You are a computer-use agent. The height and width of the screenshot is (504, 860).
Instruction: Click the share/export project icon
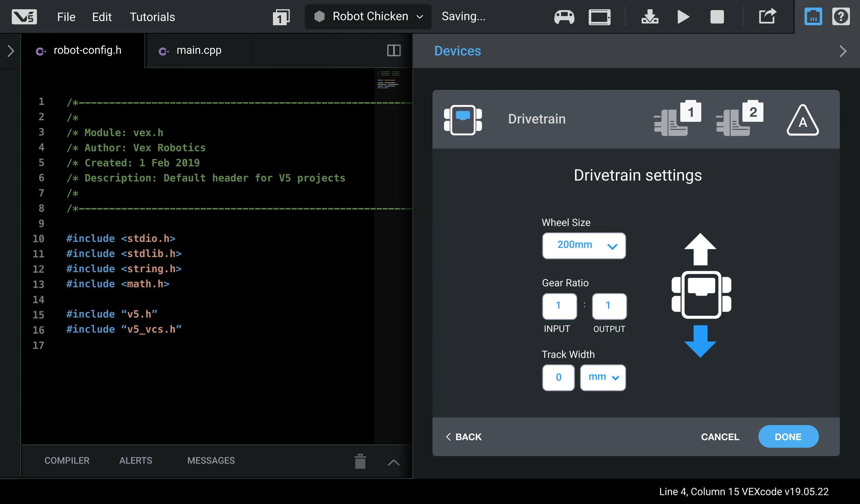pyautogui.click(x=767, y=16)
